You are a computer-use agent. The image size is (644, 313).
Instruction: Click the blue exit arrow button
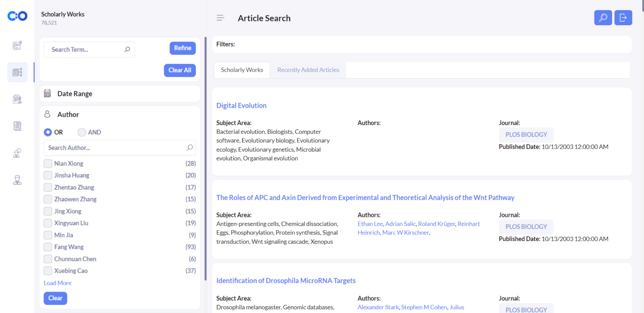click(623, 18)
